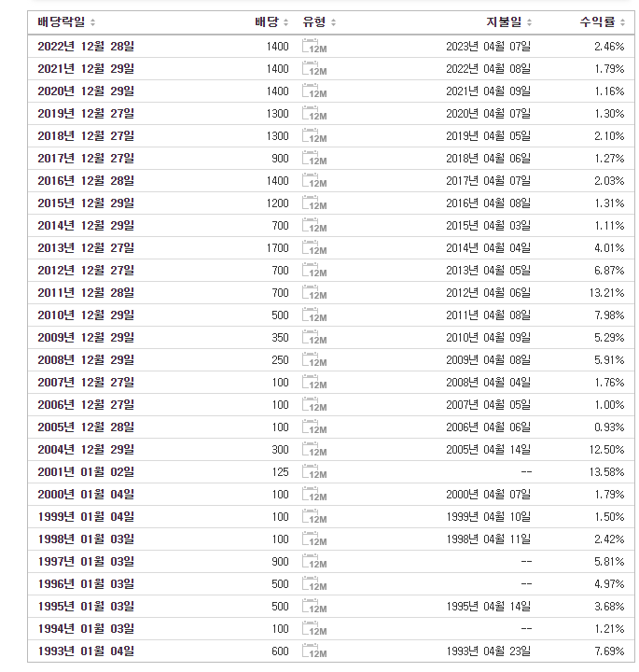Image resolution: width=639 pixels, height=672 pixels.
Task: Click 12M calendar icon in 2013년 12월 27일 row
Action: coord(314,248)
